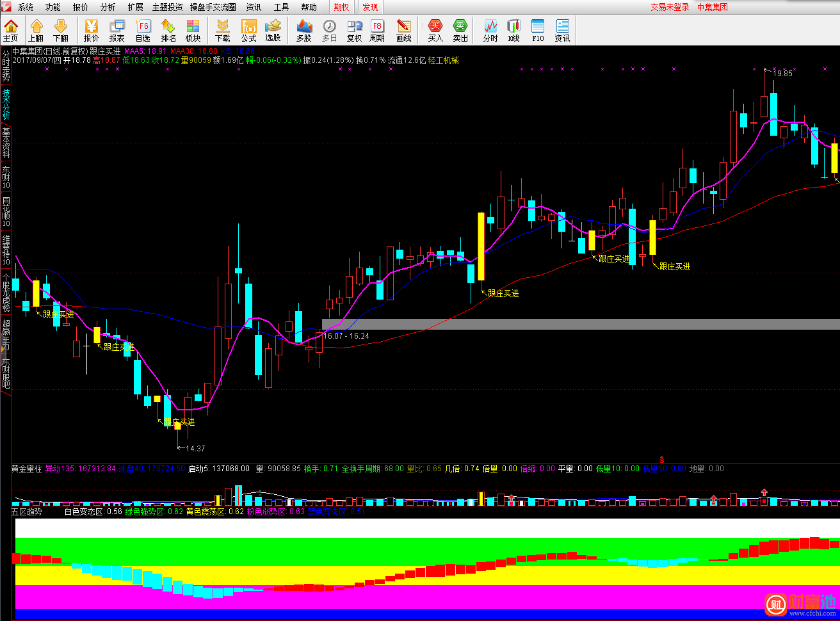
Task: Open the 主题投资 menu
Action: click(x=167, y=7)
